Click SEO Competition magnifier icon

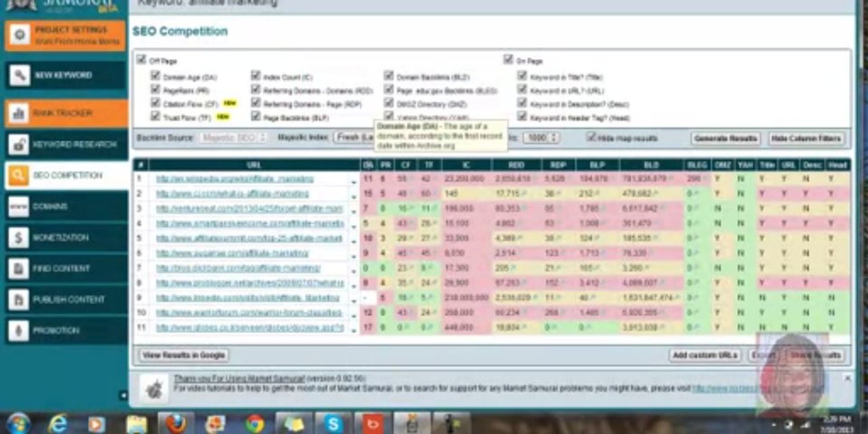point(19,175)
